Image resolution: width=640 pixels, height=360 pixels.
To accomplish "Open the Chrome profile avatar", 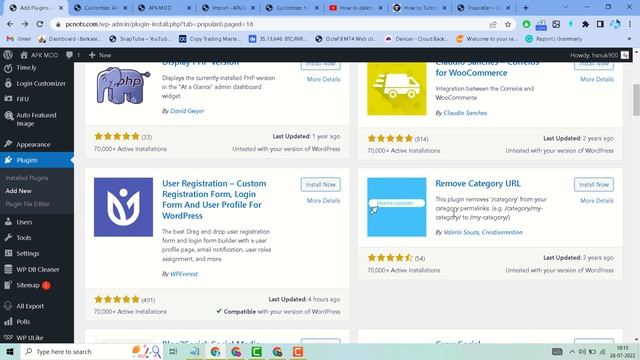I will click(x=615, y=24).
